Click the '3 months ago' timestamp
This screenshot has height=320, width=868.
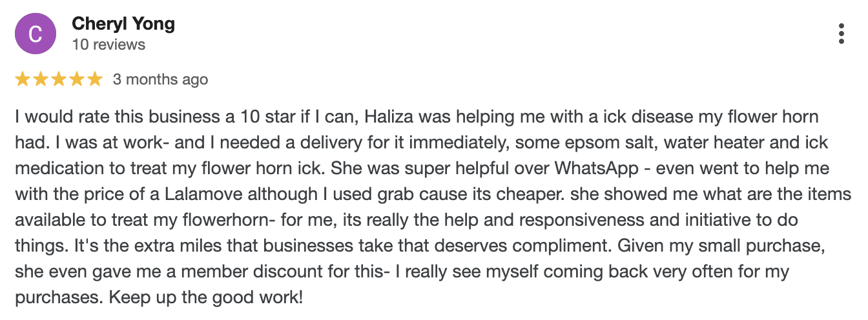[160, 79]
